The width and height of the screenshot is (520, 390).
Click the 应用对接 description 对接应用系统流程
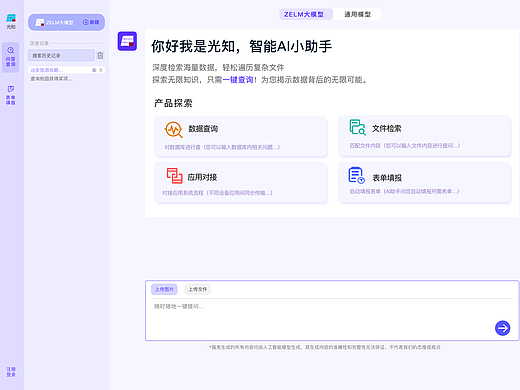pos(217,193)
